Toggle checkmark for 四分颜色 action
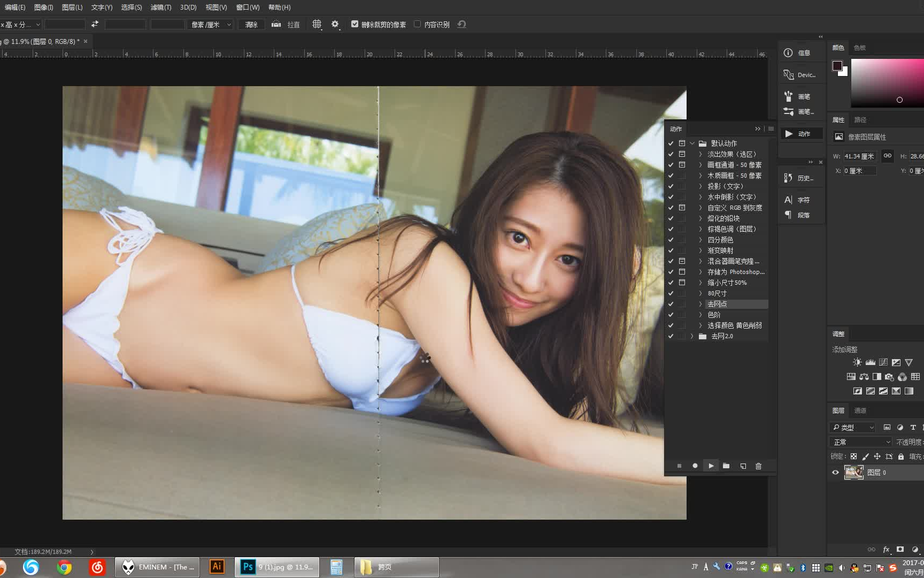The width and height of the screenshot is (924, 578). pyautogui.click(x=671, y=240)
